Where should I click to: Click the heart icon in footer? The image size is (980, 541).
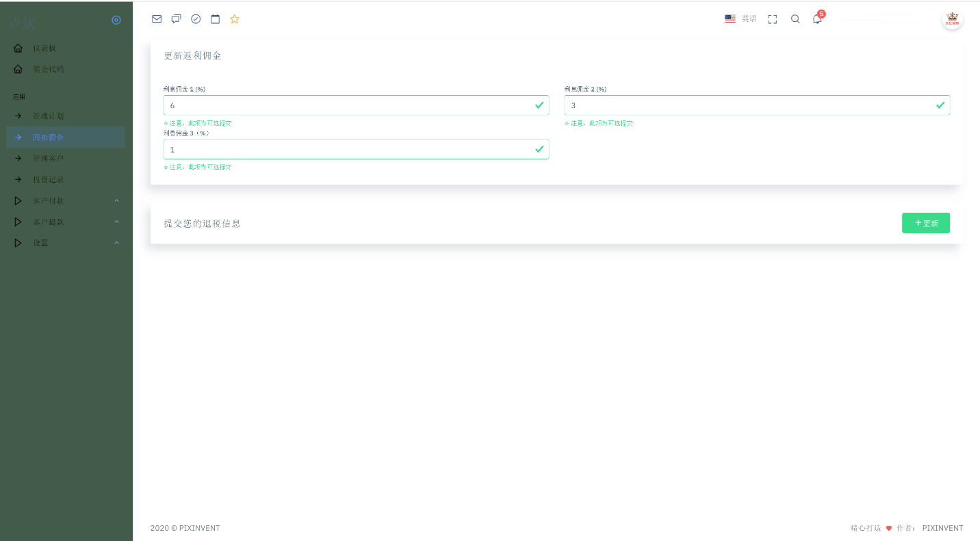click(x=889, y=528)
